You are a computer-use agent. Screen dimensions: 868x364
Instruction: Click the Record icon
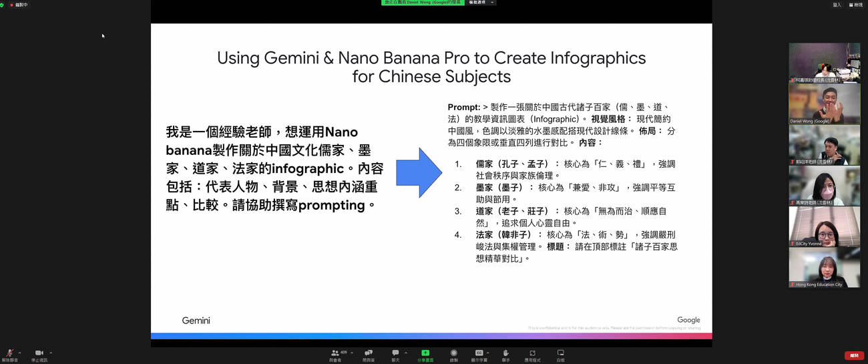(x=453, y=355)
